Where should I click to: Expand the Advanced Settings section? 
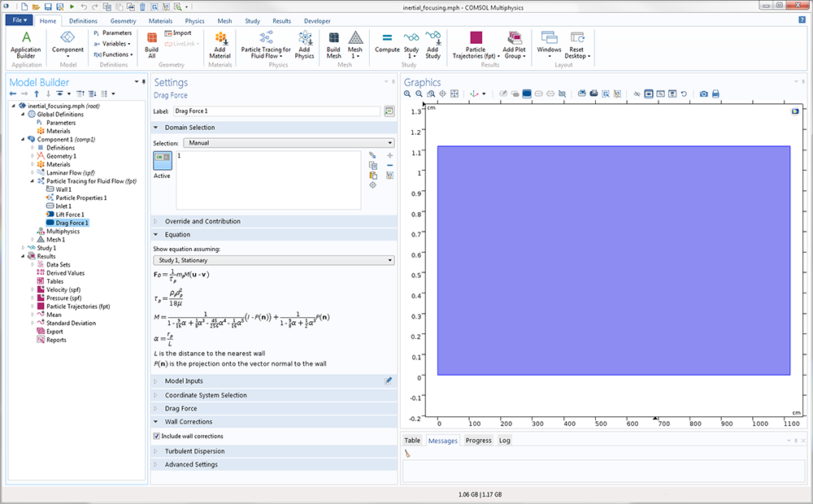coord(191,464)
